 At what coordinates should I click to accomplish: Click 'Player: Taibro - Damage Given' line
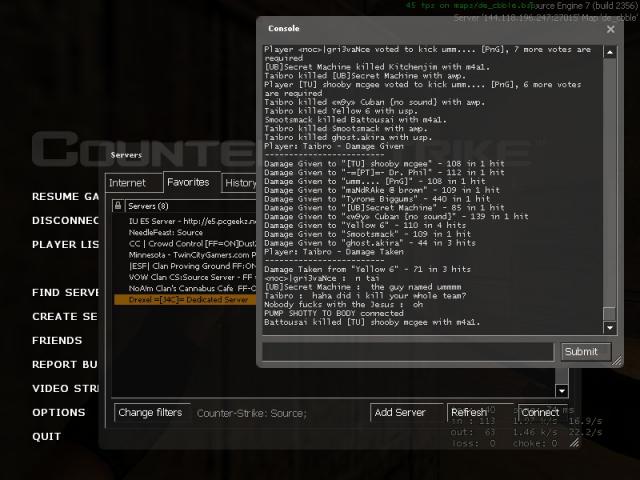tap(334, 146)
